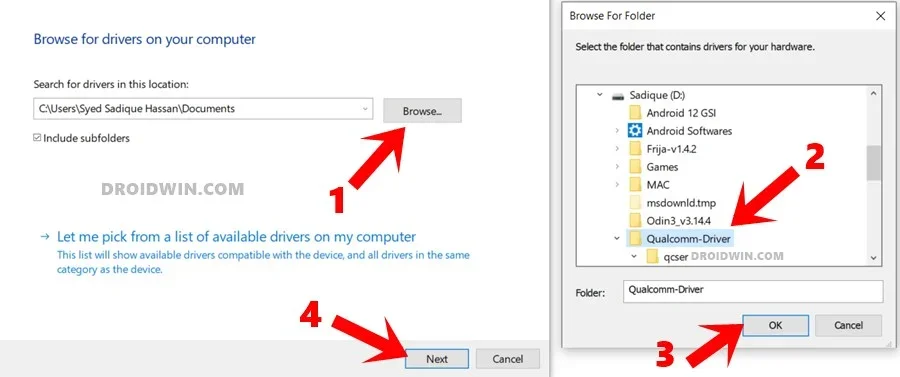The width and height of the screenshot is (900, 377).
Task: Click Next in the driver wizard
Action: [437, 359]
